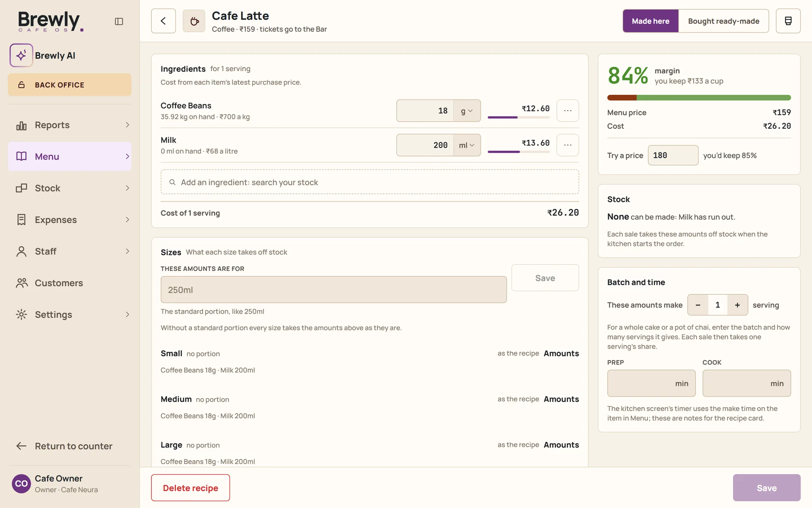Click the Expenses receipt icon
This screenshot has width=812, height=508.
21,220
